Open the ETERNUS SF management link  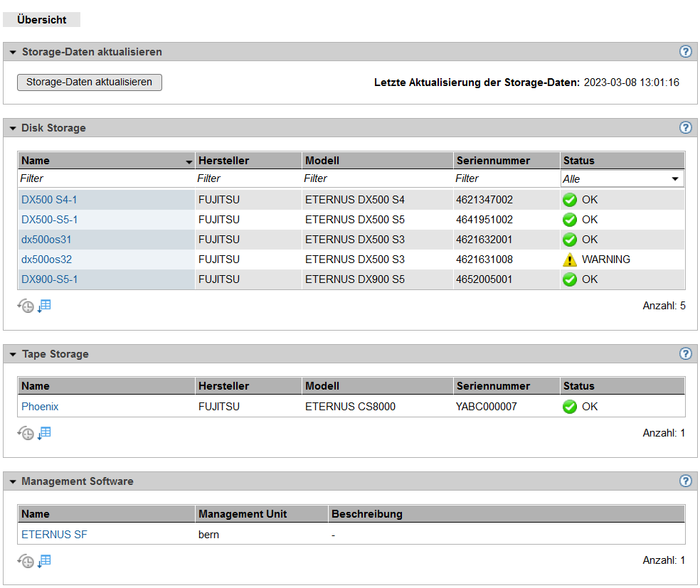click(54, 535)
